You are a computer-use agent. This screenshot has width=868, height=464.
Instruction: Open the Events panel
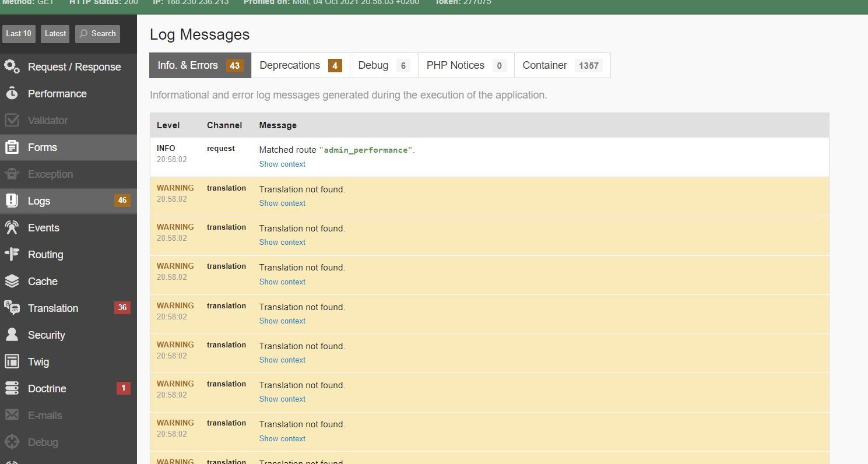tap(68, 227)
